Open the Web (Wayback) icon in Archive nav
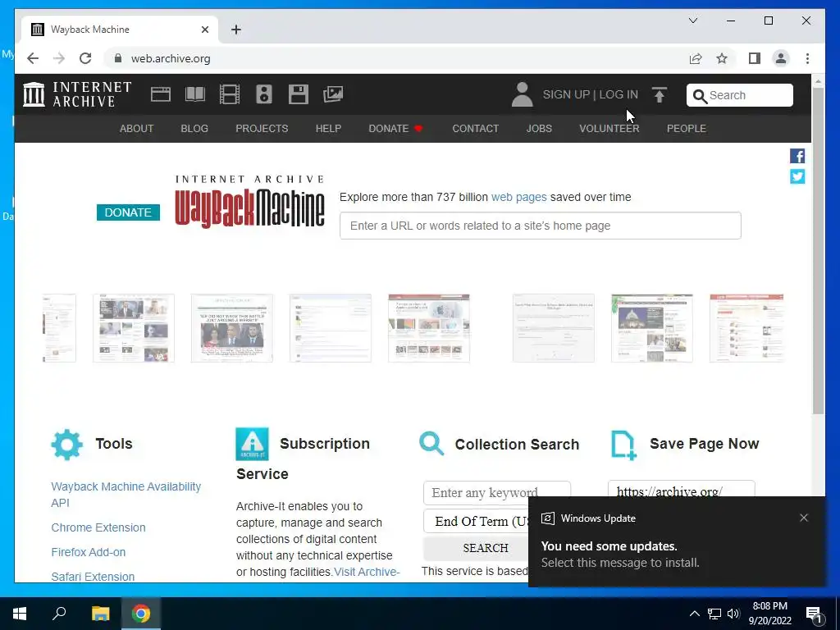The image size is (840, 630). 160,95
